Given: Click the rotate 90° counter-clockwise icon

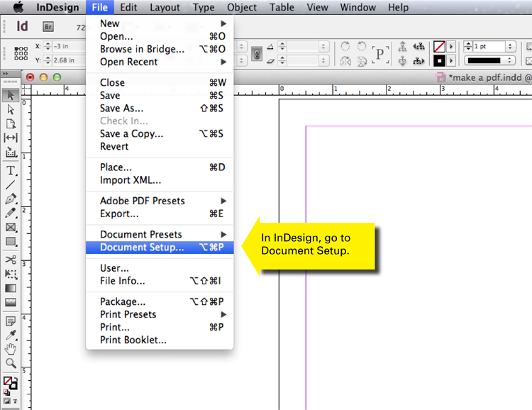Looking at the screenshot, I should [362, 46].
